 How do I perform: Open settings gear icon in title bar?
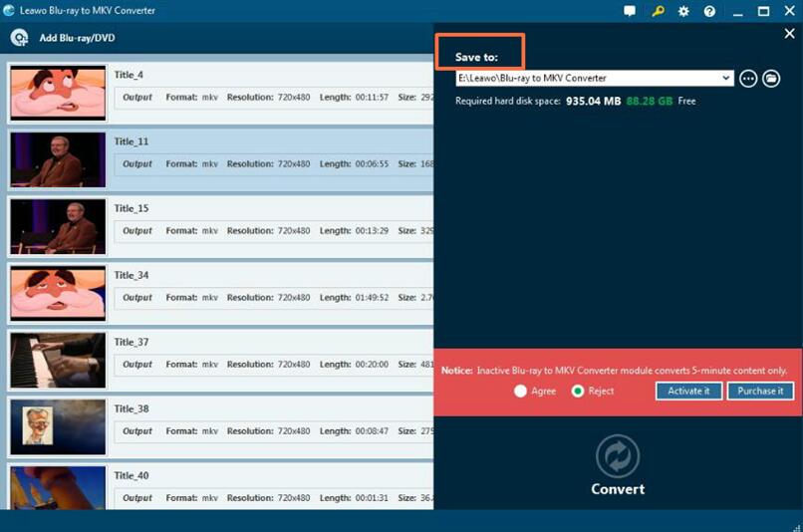click(x=683, y=11)
